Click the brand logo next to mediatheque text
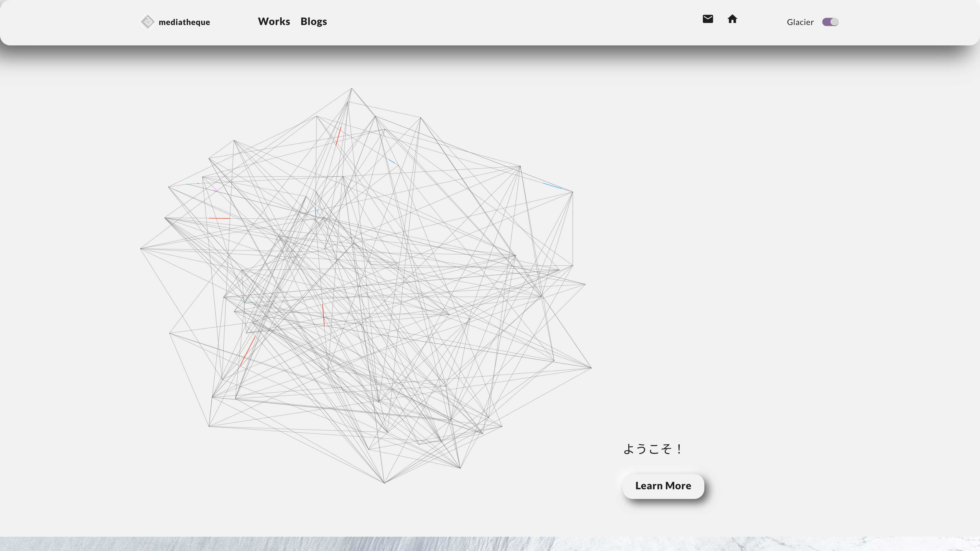 (148, 22)
